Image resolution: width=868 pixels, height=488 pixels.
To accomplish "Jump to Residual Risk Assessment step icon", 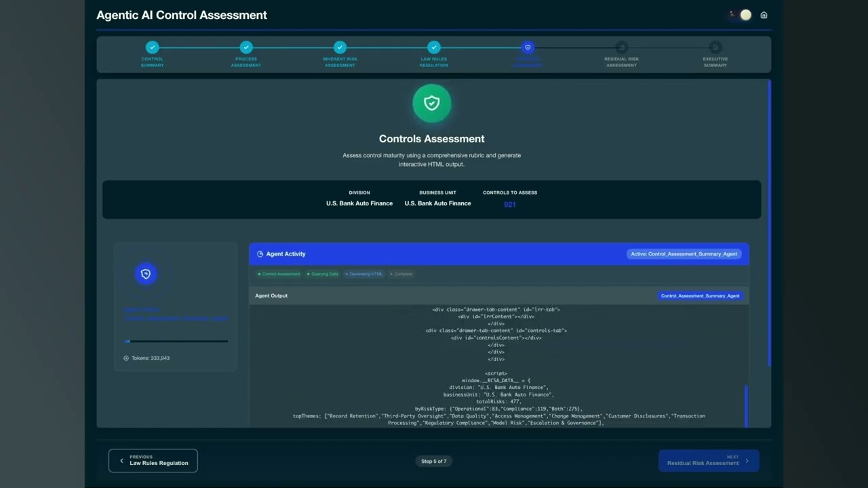I will (x=621, y=47).
